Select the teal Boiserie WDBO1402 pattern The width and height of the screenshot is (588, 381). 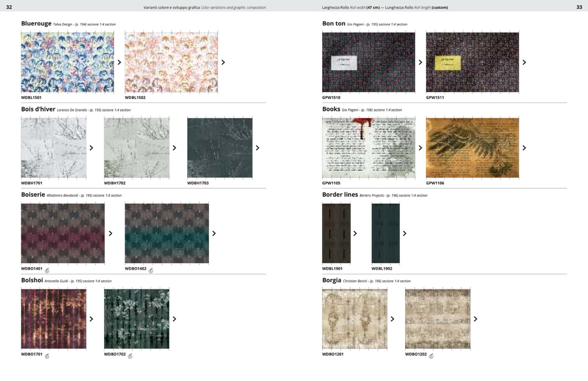[167, 233]
